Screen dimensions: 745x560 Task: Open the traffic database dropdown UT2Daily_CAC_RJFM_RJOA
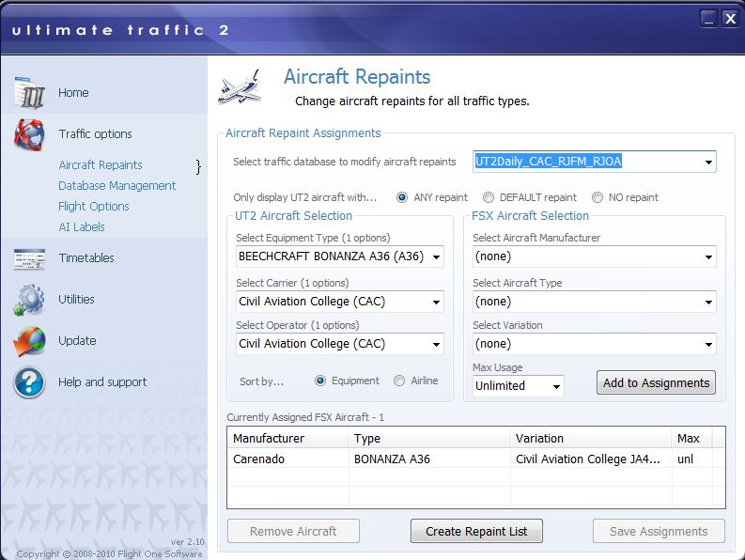[595, 162]
